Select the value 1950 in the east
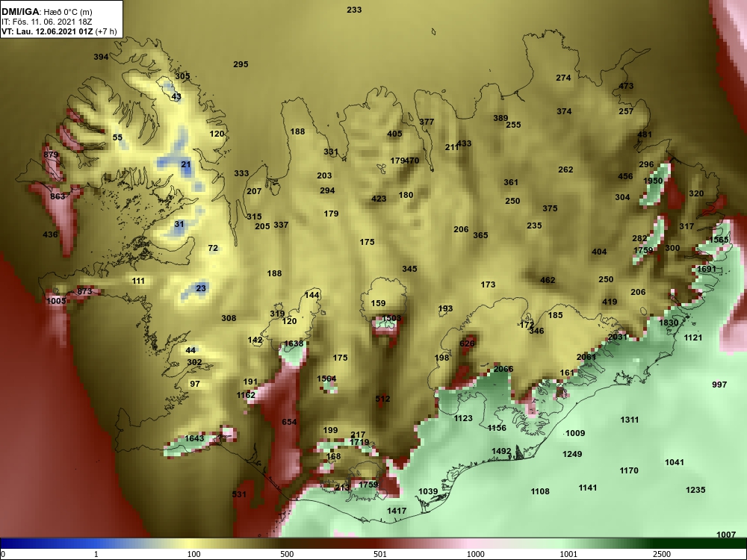This screenshot has height=560, width=747. pos(653,181)
